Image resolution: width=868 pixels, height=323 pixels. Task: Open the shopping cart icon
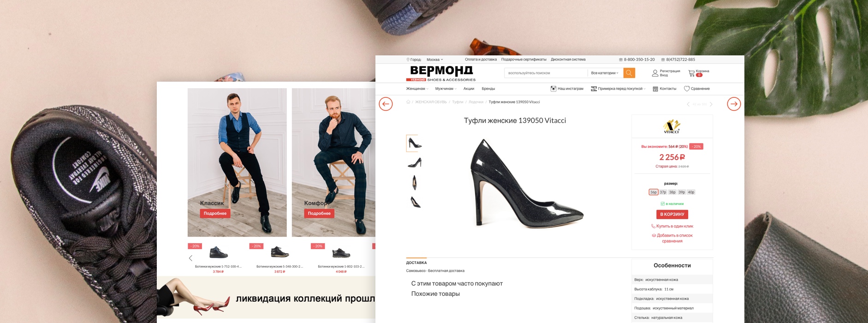click(691, 73)
